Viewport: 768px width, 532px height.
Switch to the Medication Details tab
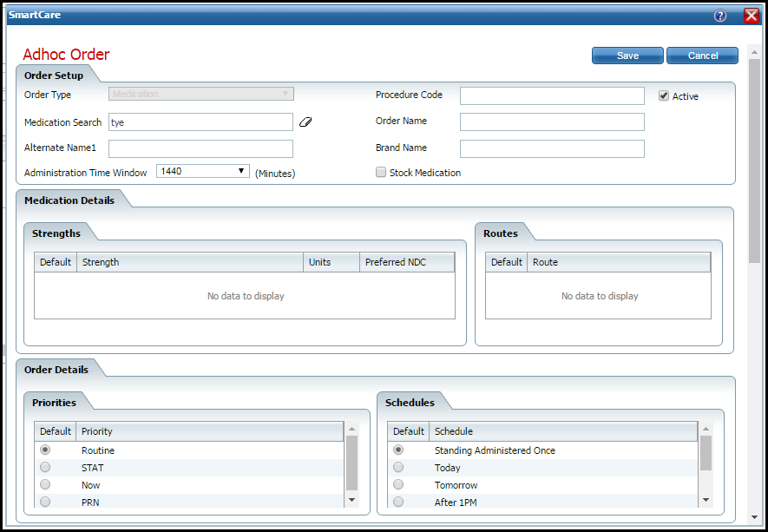pyautogui.click(x=71, y=199)
